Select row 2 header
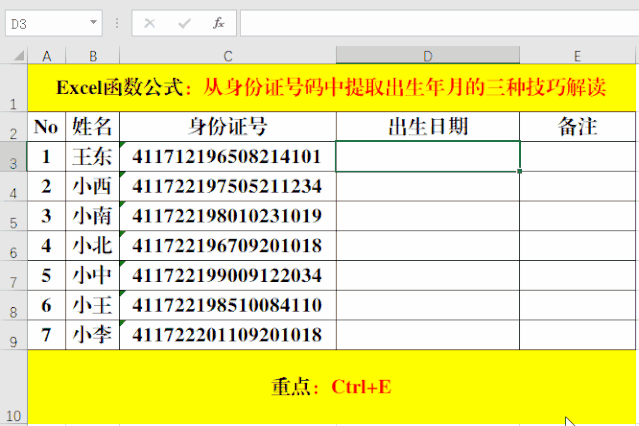This screenshot has height=426, width=639. coord(13,126)
